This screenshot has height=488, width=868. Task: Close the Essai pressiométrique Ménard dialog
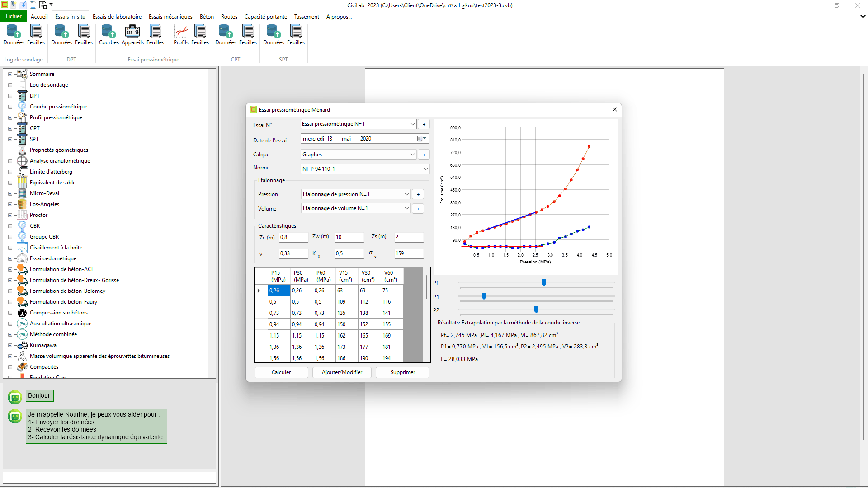coord(614,109)
